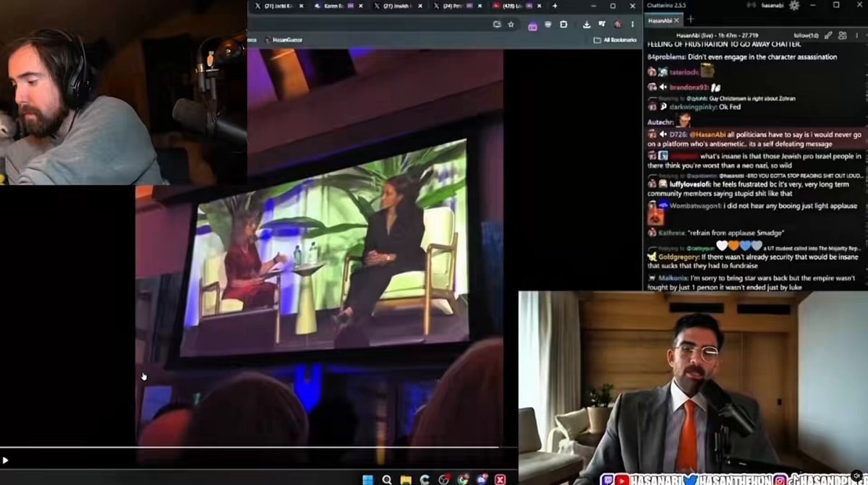Open taskbar Search magnifier
This screenshot has height=485, width=868.
coord(387,479)
